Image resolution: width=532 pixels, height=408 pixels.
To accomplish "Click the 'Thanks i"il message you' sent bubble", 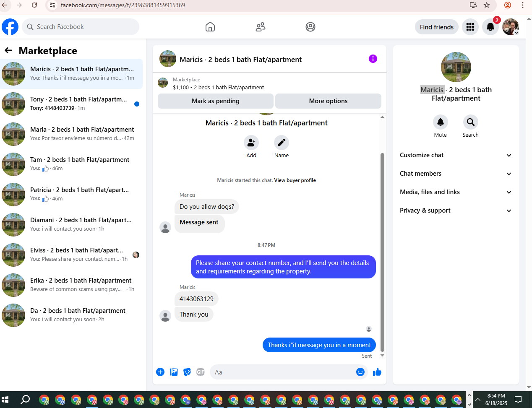I will tap(319, 345).
